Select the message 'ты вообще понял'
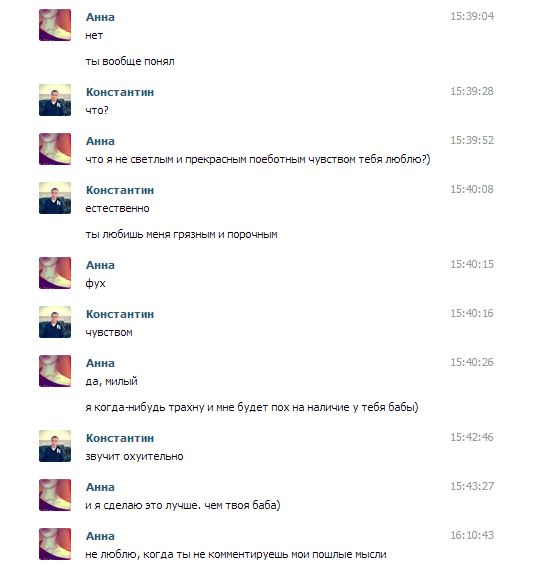Image resolution: width=552 pixels, height=571 pixels. tap(130, 61)
